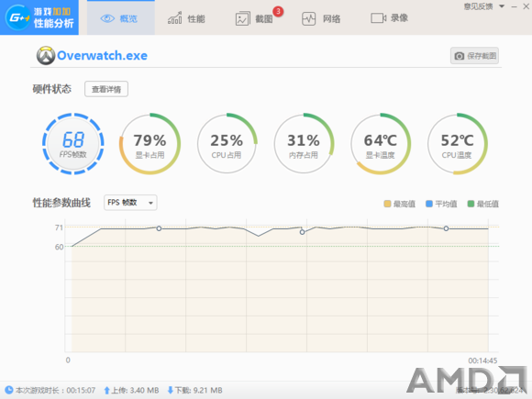This screenshot has height=399, width=532.
Task: Click the 79% 显卡占用 GPU gauge
Action: pos(150,144)
